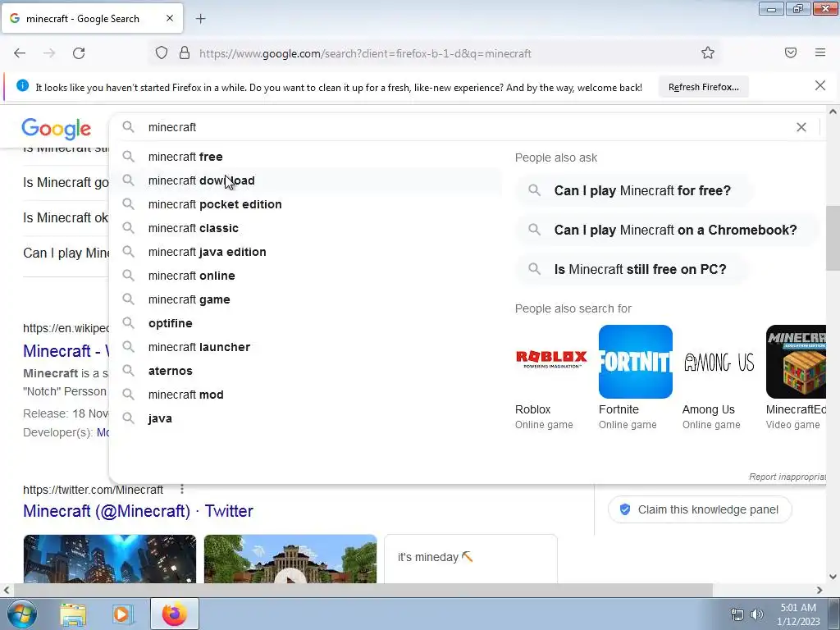Choose the aternos suggestion
The height and width of the screenshot is (630, 840).
(305, 371)
